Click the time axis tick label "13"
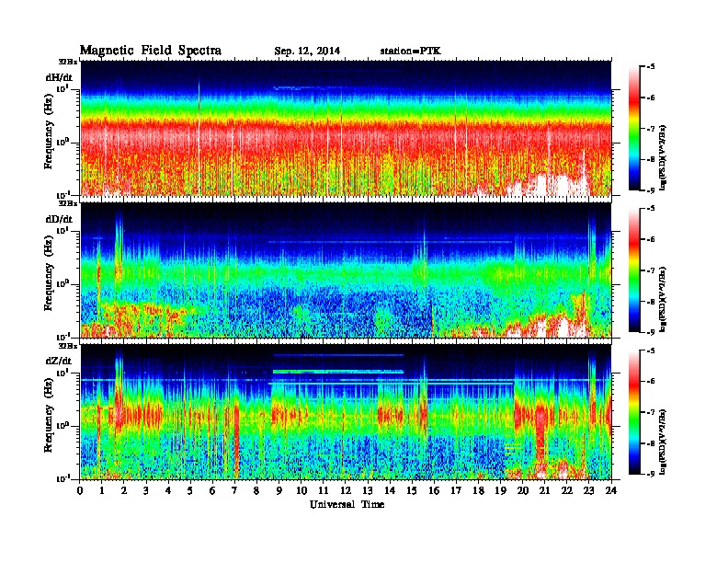728x563 pixels. [368, 490]
